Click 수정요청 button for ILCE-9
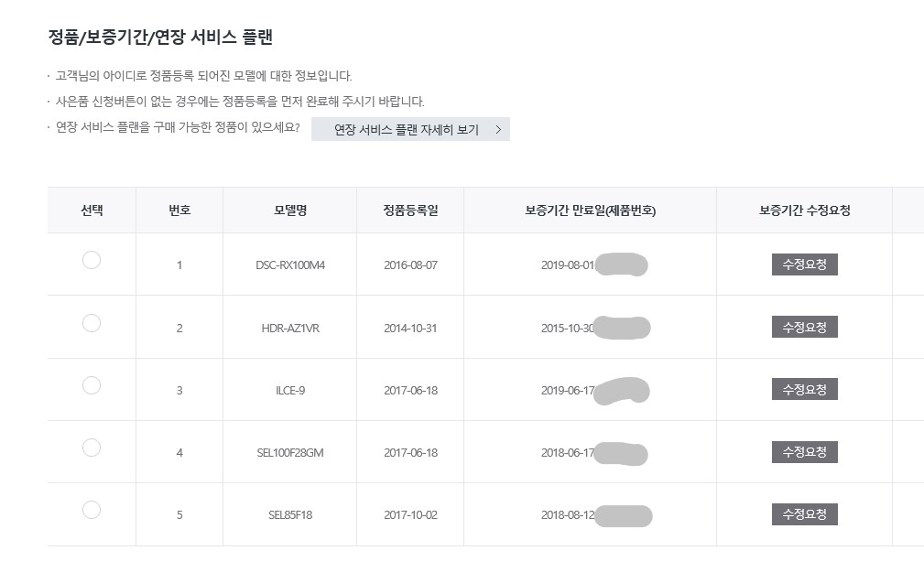This screenshot has height=583, width=924. click(804, 389)
